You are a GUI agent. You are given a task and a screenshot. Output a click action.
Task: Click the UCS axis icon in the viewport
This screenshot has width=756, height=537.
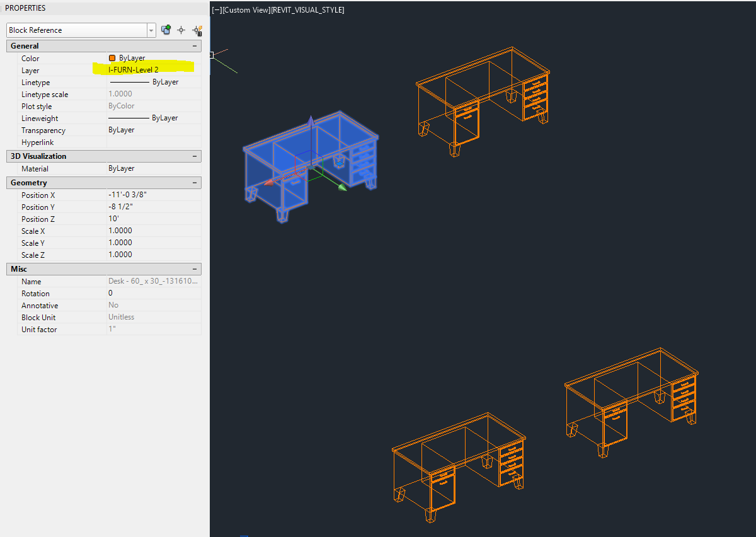click(x=220, y=60)
